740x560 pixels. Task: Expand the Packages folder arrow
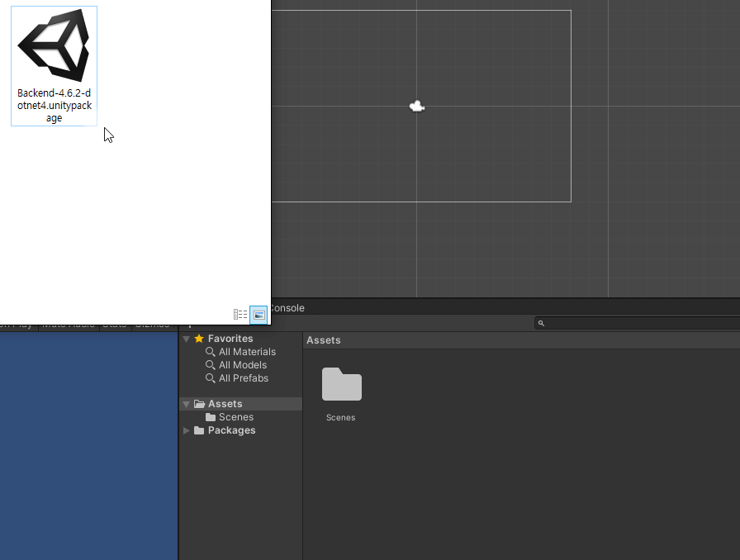pos(187,430)
